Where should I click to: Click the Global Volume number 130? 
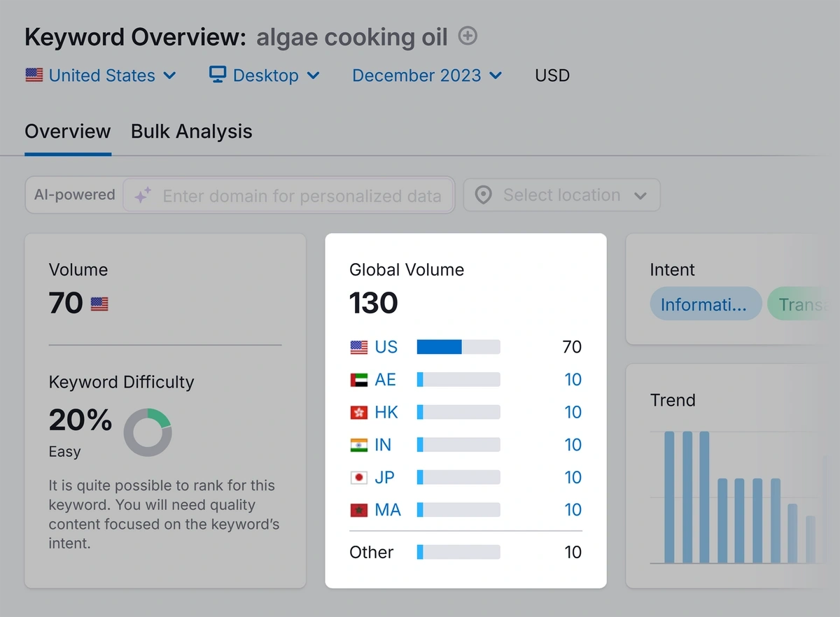(374, 304)
